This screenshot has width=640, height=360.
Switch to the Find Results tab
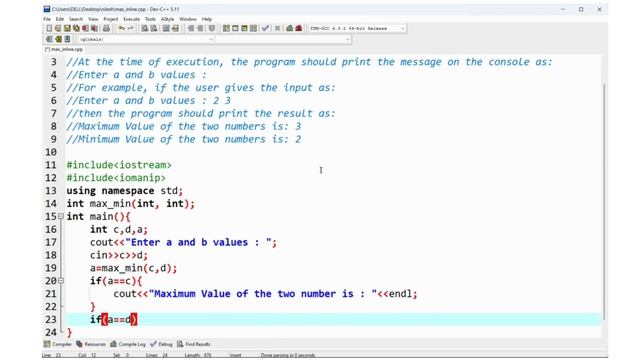[194, 344]
